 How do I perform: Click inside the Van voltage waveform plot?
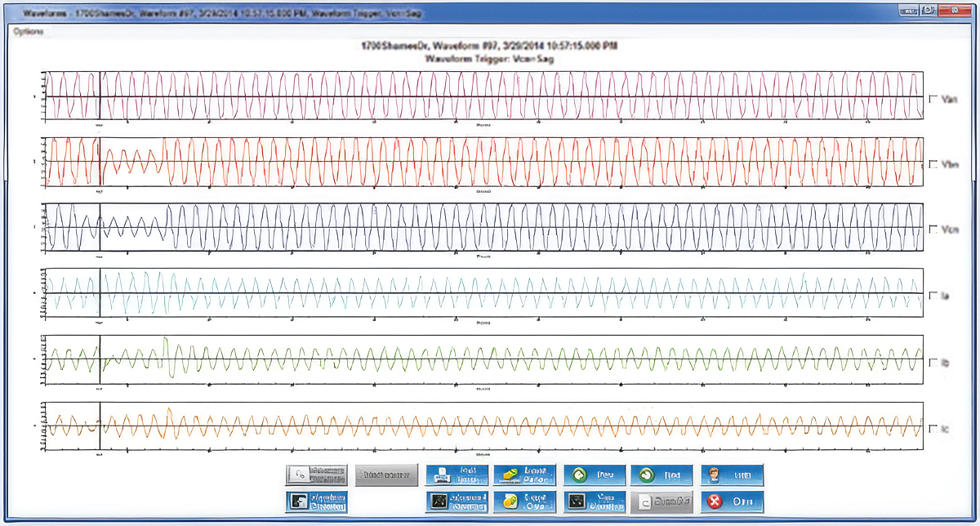click(483, 96)
